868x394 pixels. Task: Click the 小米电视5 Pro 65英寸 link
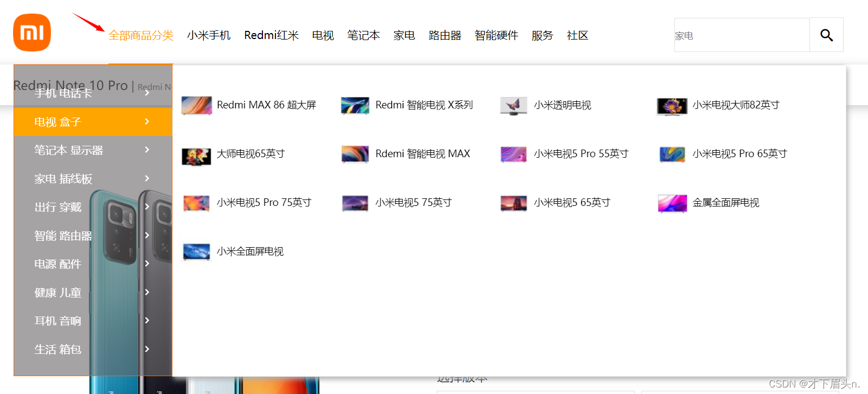740,154
